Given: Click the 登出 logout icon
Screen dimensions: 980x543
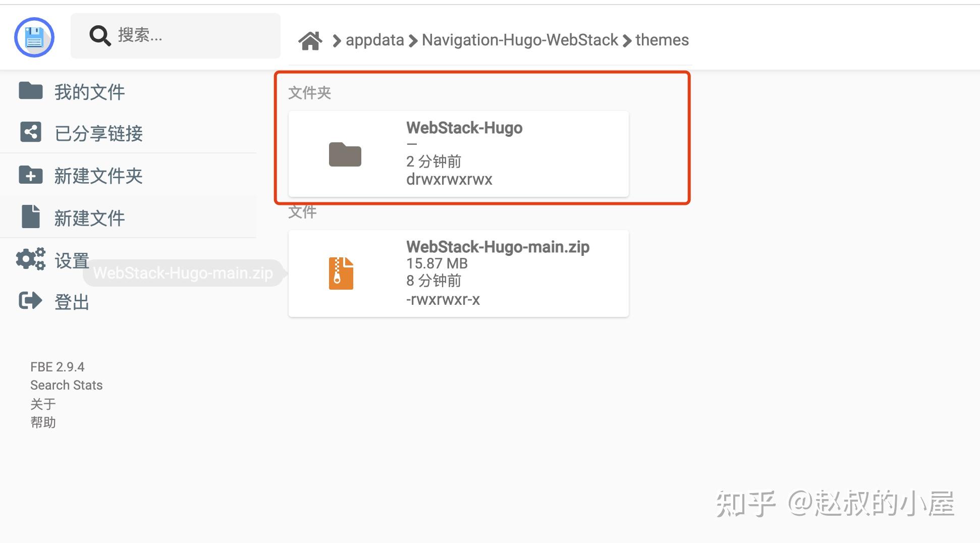Looking at the screenshot, I should pyautogui.click(x=30, y=301).
